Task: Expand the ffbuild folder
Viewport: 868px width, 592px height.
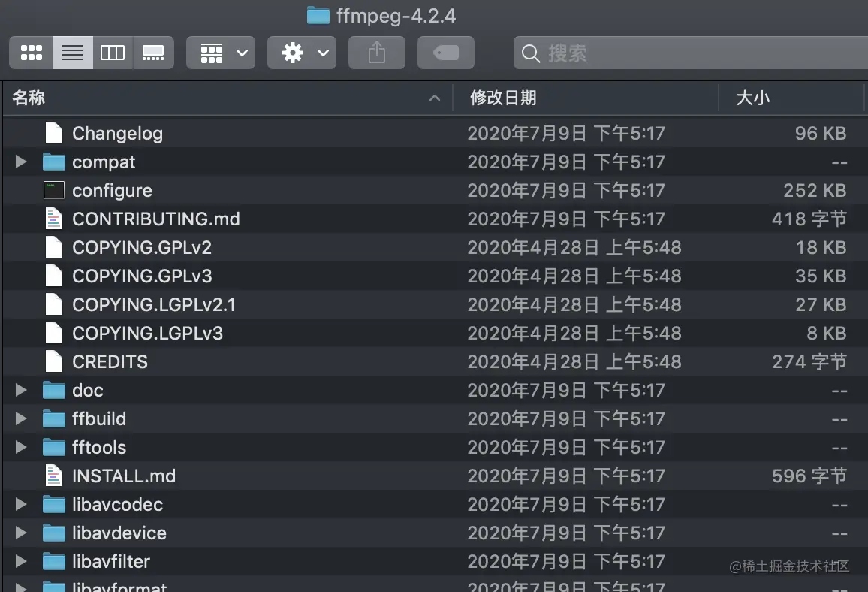Action: (21, 418)
